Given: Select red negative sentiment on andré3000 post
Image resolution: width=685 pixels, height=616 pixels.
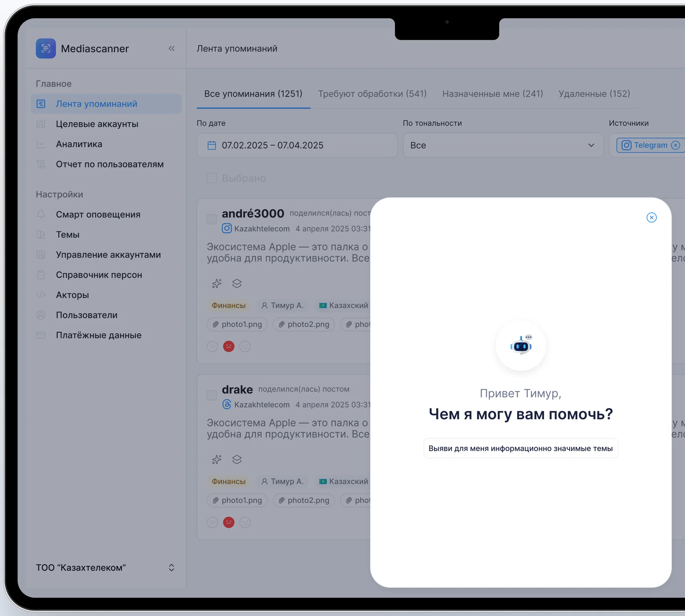Looking at the screenshot, I should point(229,346).
